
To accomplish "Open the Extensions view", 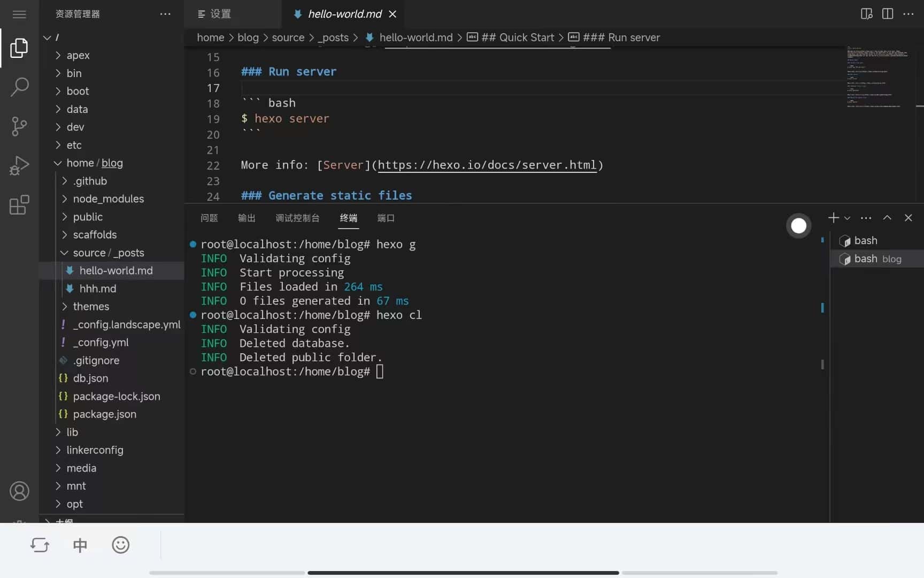I will click(19, 205).
